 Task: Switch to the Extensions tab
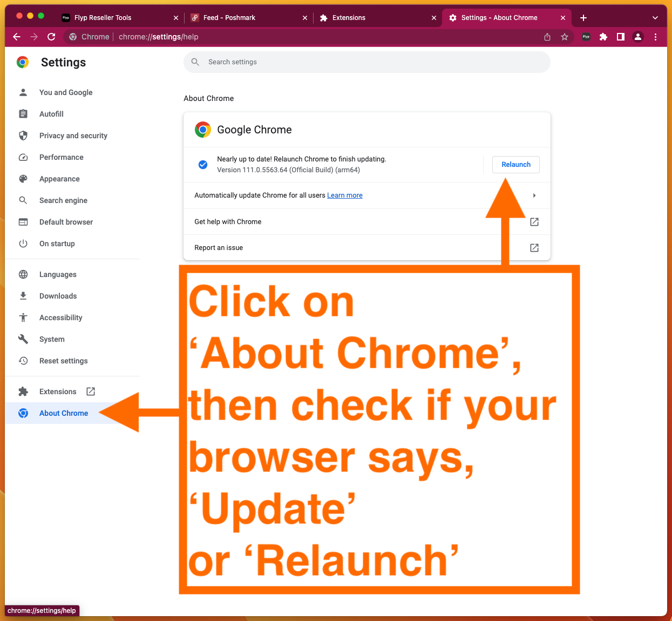point(378,18)
